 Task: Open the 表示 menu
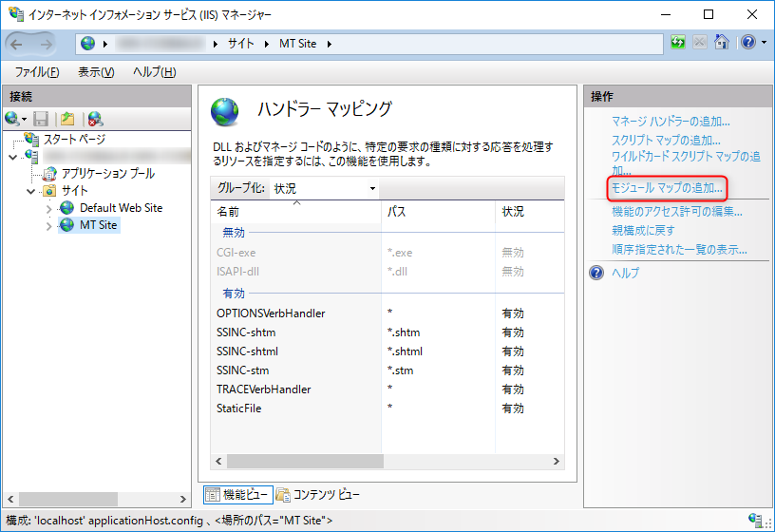[96, 72]
